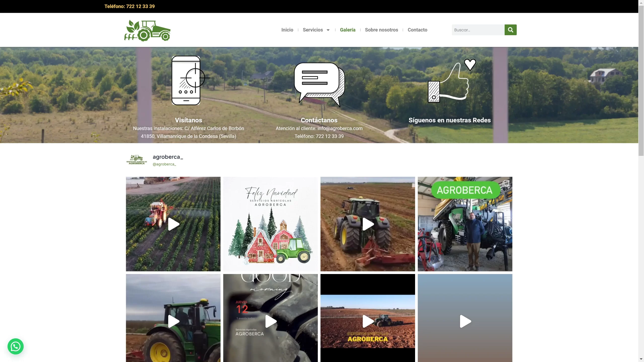644x362 pixels.
Task: Open the Sobre nosotros page
Action: [381, 30]
